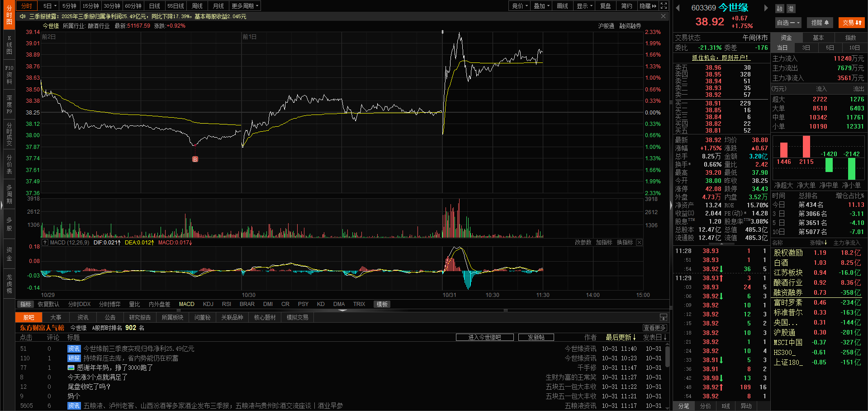Open 多周期 in left sidebar
Viewport: 868px width, 411px height.
tap(9, 194)
